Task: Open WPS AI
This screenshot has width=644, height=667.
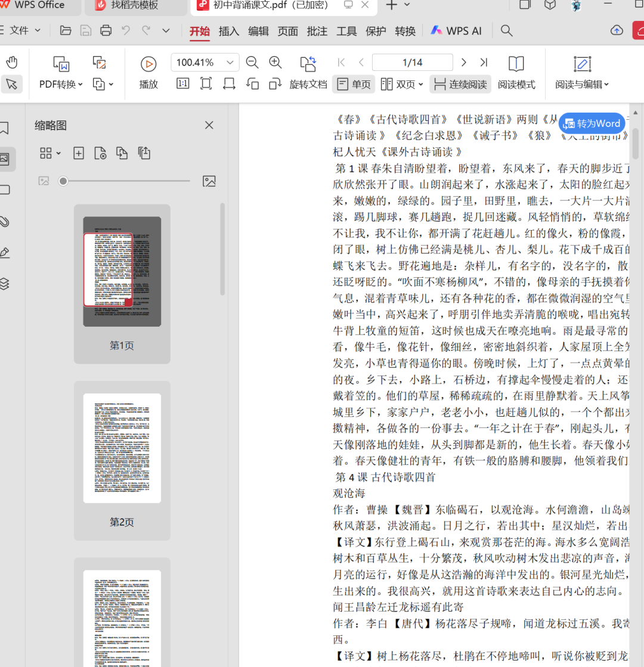Action: 456,30
